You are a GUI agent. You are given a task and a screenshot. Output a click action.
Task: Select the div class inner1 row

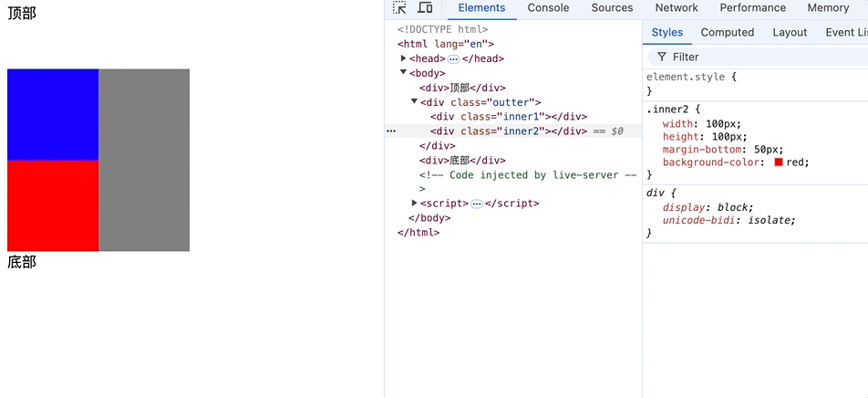point(508,117)
